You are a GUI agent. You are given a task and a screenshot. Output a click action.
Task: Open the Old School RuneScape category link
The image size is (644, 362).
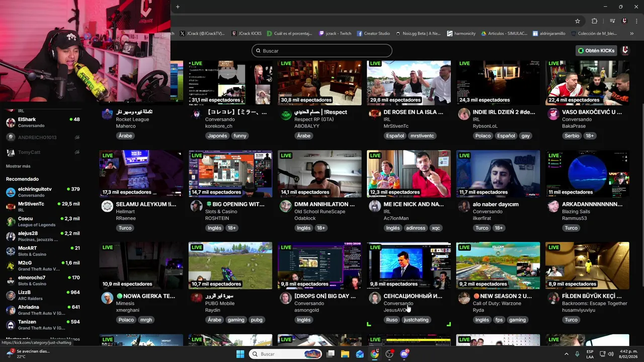[x=319, y=212]
